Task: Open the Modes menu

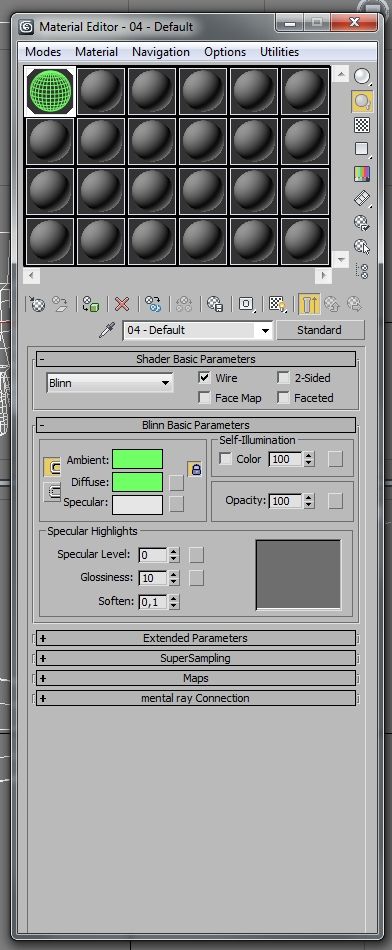Action: [43, 52]
